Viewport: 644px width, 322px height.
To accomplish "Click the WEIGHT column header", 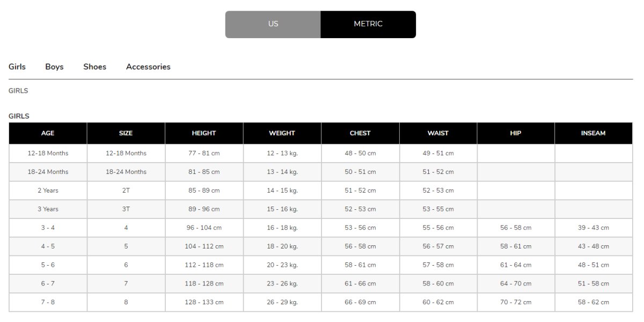I will pyautogui.click(x=282, y=133).
